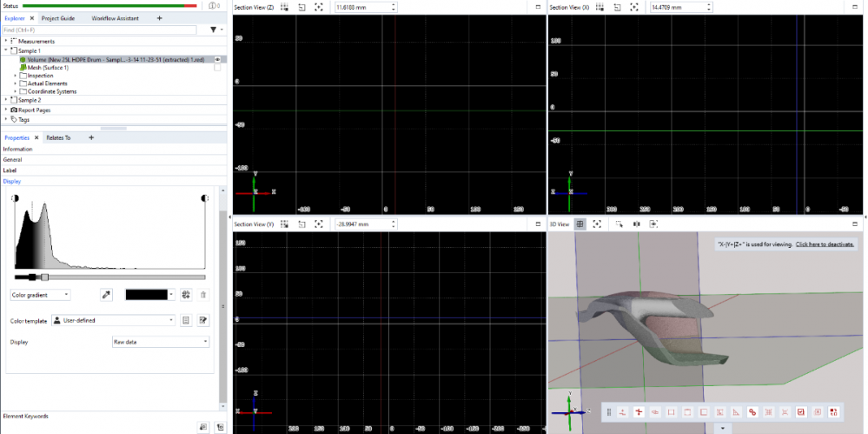Select the Properties tab

(x=17, y=137)
